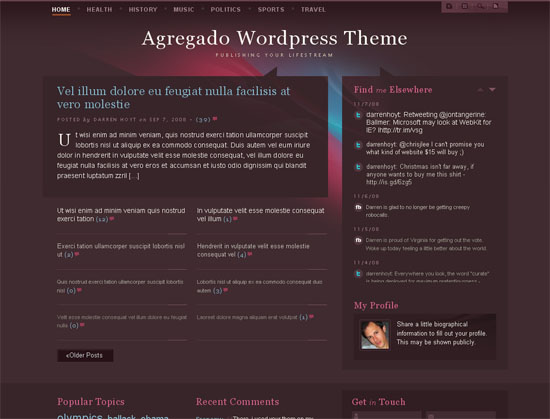550x419 pixels.
Task: Click the Agregado Wordpress Theme site title
Action: (275, 38)
